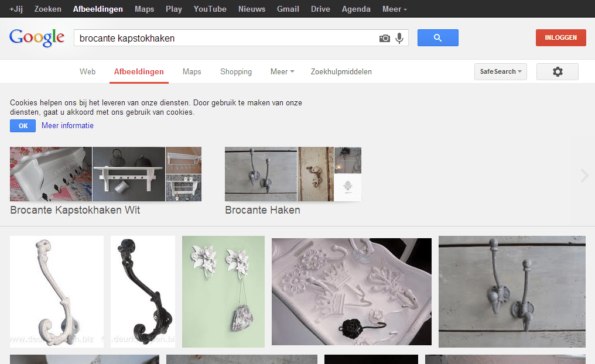Open Gmail in the top bar
Viewport: 595px width, 364px height.
point(288,9)
